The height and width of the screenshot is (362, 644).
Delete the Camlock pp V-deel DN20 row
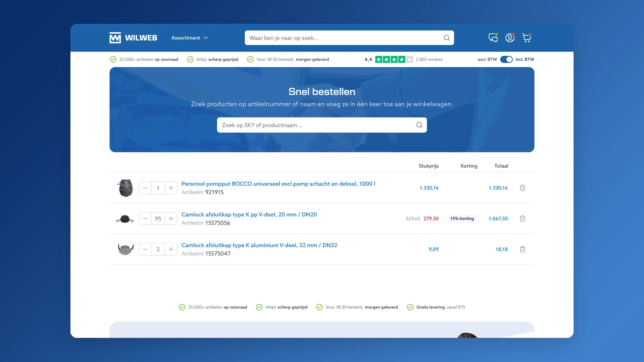coord(522,219)
